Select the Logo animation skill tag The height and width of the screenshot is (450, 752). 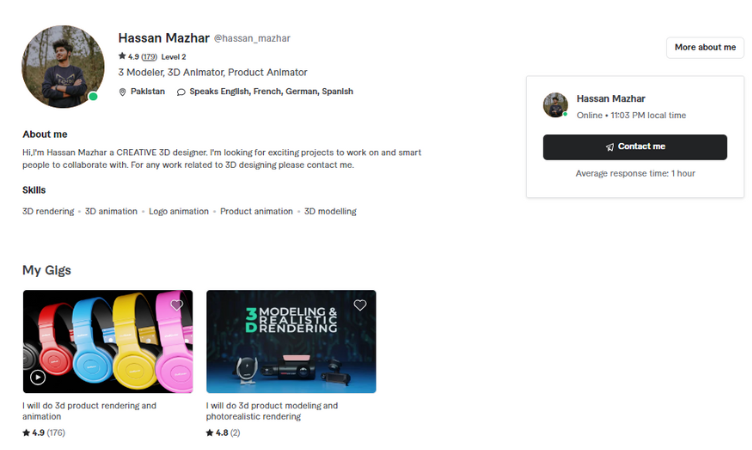point(178,212)
